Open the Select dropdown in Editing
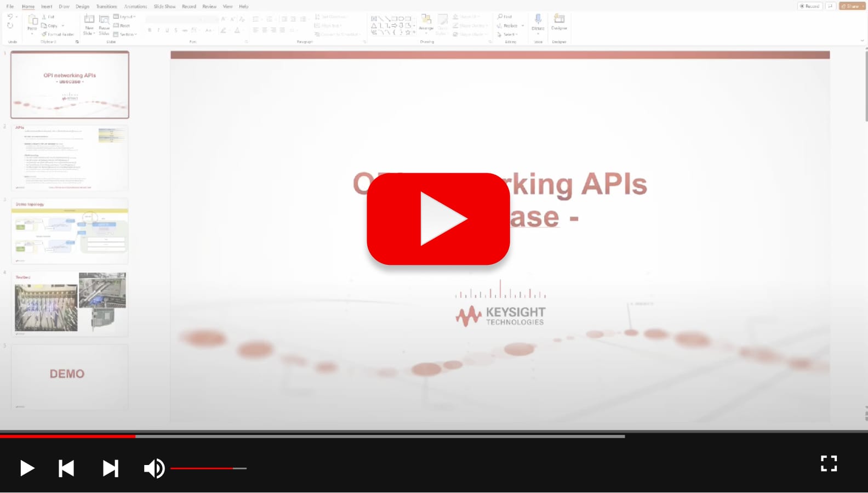868x493 pixels. point(507,35)
